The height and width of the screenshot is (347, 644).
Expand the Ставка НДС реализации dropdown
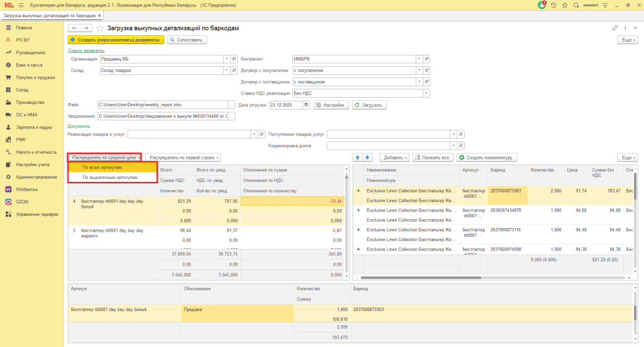pyautogui.click(x=426, y=93)
